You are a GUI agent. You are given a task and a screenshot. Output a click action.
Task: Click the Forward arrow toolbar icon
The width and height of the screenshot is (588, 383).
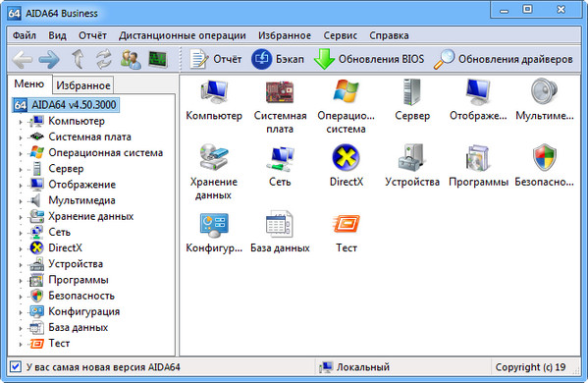pyautogui.click(x=49, y=59)
